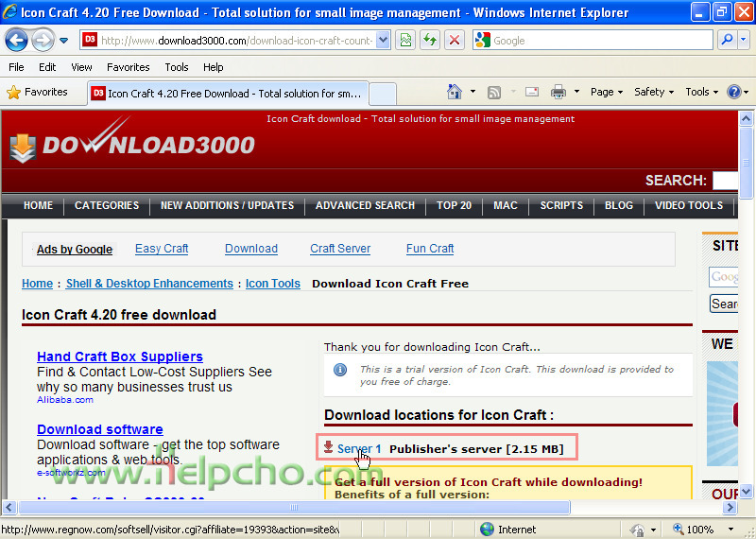Expand the Print options dropdown arrow
Viewport: 756px width, 539px height.
click(x=576, y=92)
